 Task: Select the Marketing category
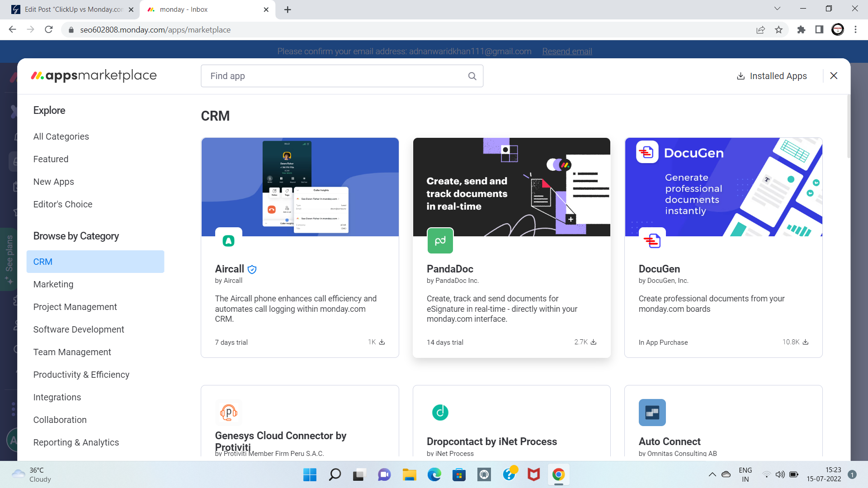[x=53, y=284]
